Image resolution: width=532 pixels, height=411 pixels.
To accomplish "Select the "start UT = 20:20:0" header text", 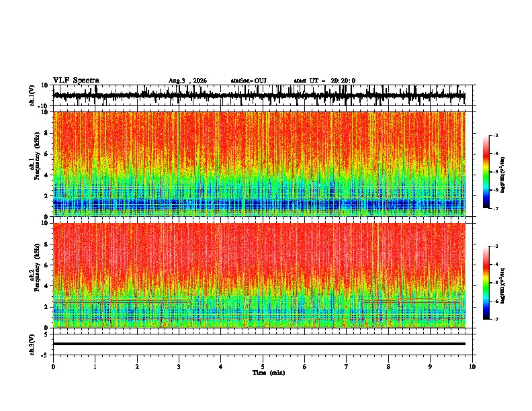I will pos(324,81).
